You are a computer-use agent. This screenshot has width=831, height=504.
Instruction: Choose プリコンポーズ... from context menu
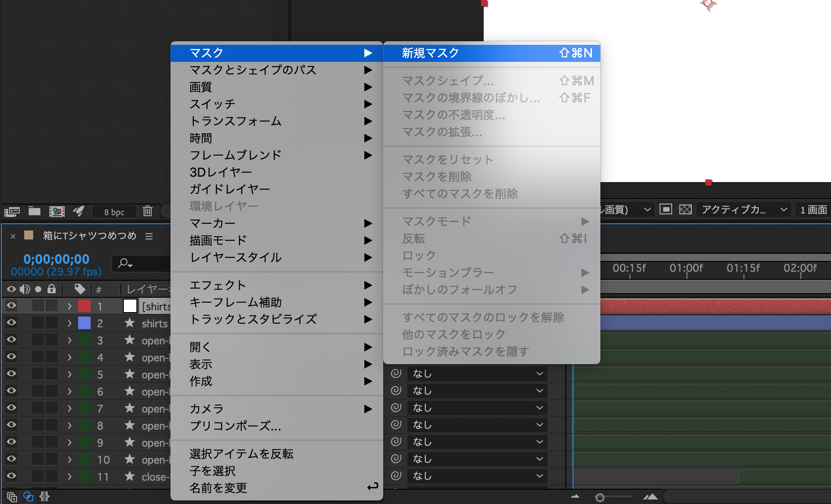(277, 426)
